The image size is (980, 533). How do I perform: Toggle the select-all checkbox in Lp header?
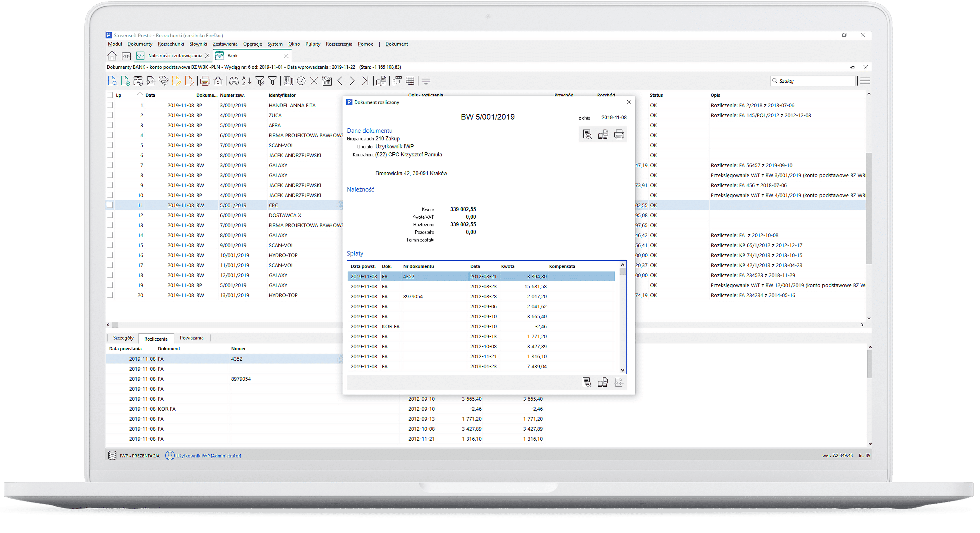110,95
